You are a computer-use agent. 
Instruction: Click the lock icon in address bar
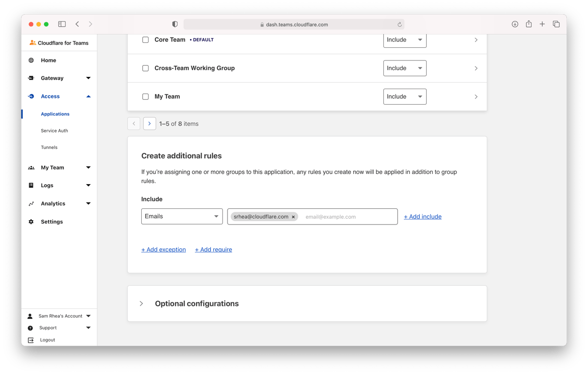click(x=262, y=24)
